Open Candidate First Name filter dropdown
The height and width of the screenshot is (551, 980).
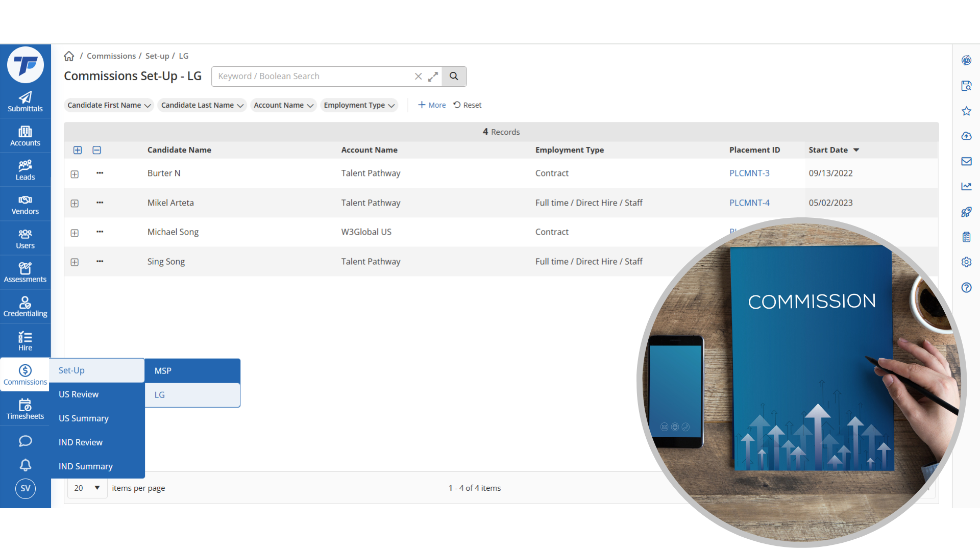[x=109, y=105]
